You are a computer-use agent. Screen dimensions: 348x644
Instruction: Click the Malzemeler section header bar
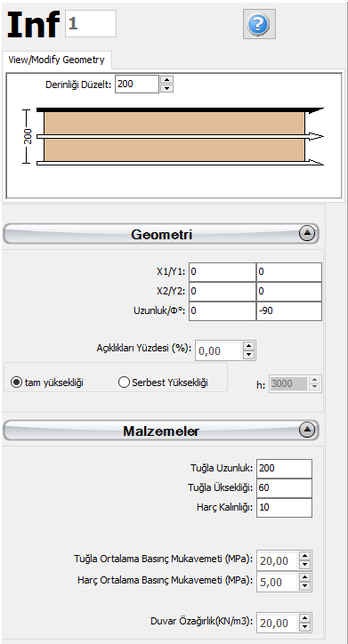pyautogui.click(x=161, y=430)
